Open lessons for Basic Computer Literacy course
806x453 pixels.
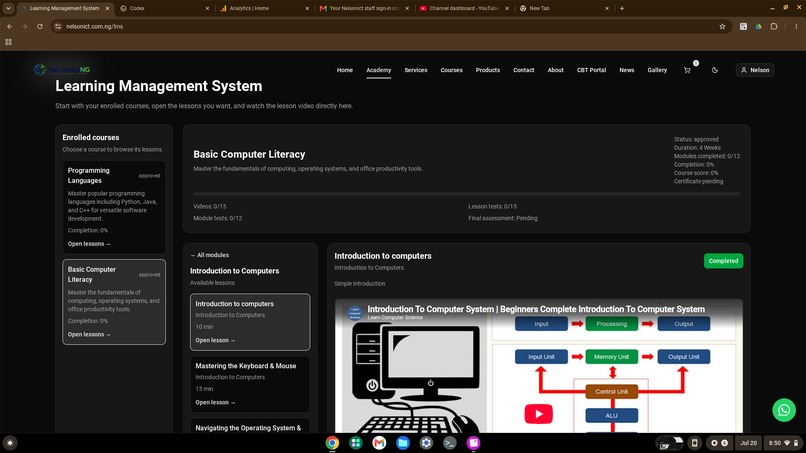pyautogui.click(x=89, y=334)
